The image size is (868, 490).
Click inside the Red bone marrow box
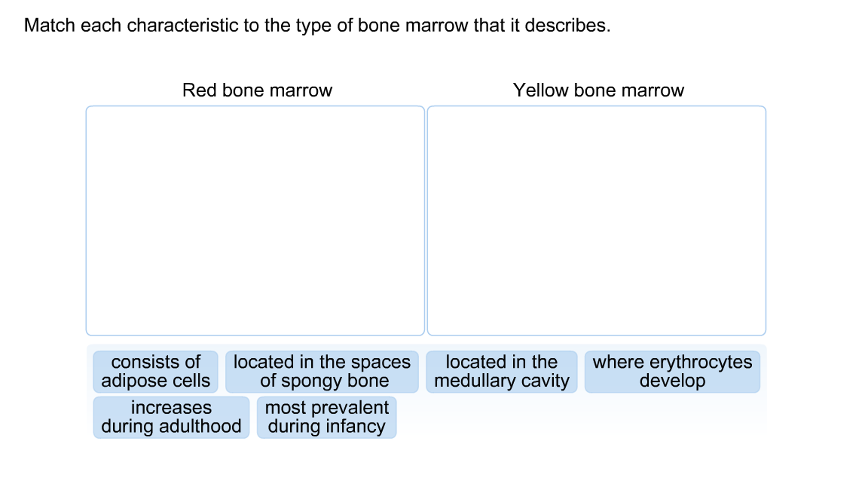tap(255, 221)
